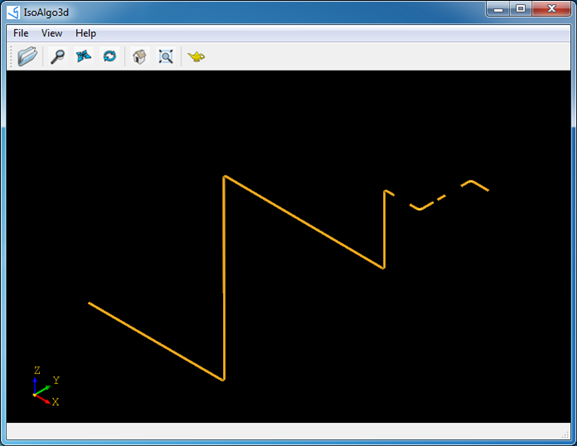The image size is (577, 446).
Task: Click the fit-all zoom extents icon
Action: (x=166, y=57)
